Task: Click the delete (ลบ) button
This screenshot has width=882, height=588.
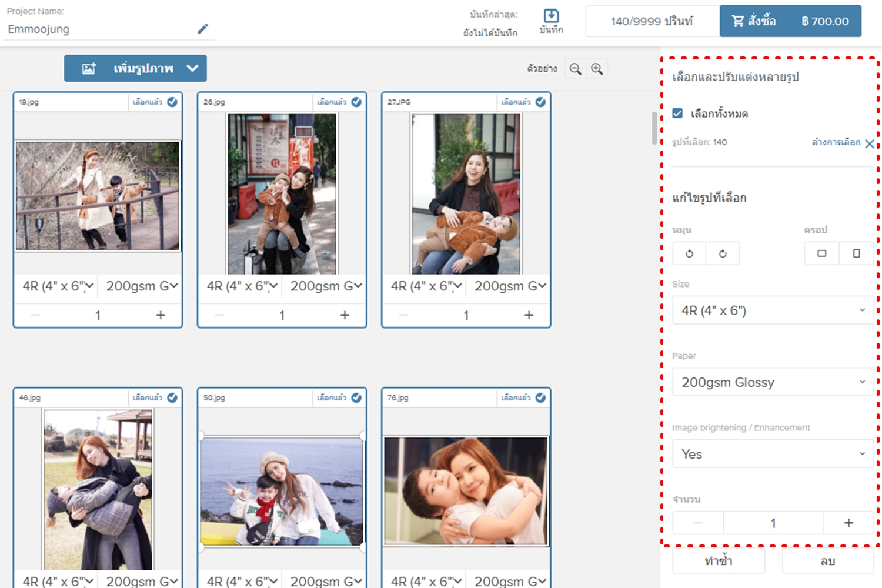Action: coord(828,561)
